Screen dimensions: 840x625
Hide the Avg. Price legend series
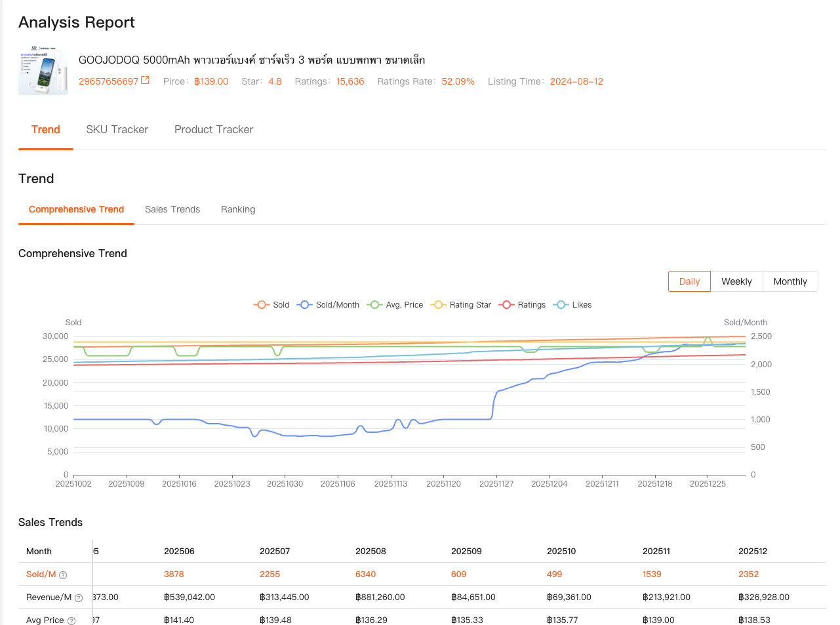(395, 305)
